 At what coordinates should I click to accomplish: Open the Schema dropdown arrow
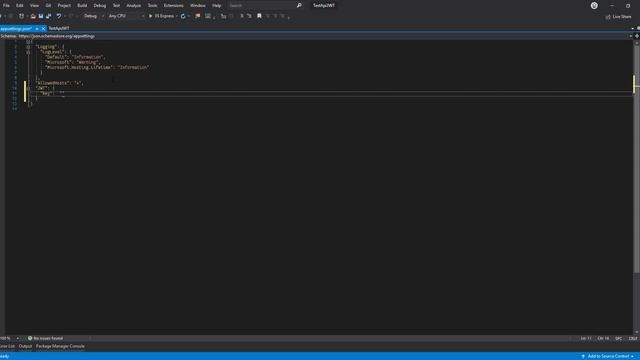point(630,36)
